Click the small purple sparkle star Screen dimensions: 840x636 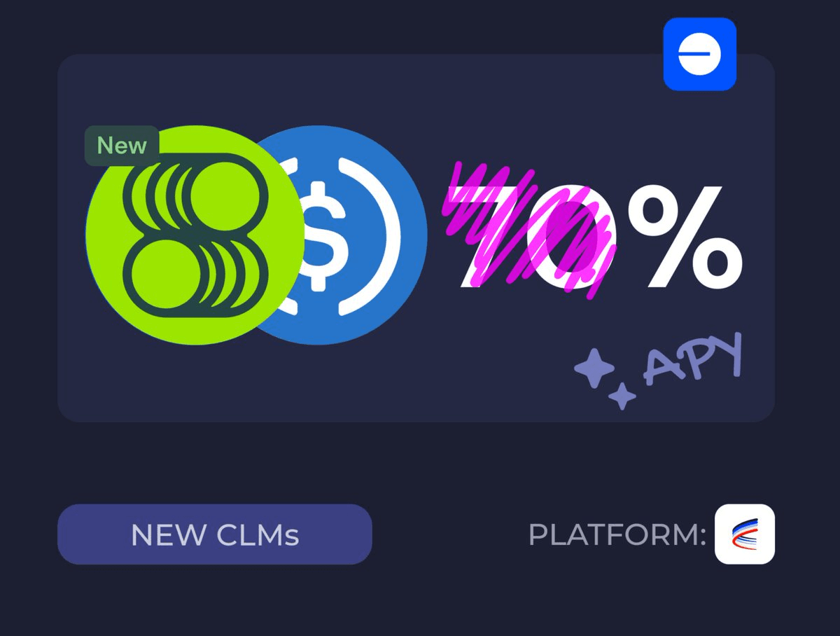point(622,396)
